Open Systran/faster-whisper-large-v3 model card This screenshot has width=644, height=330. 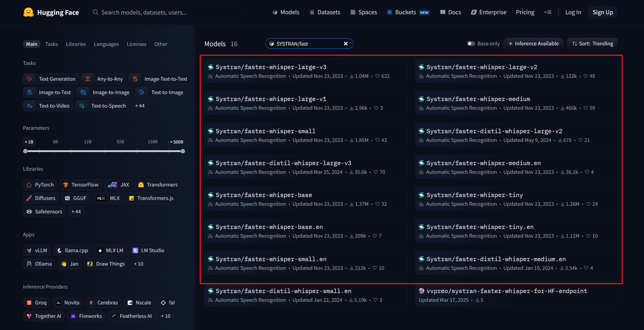pyautogui.click(x=306, y=71)
